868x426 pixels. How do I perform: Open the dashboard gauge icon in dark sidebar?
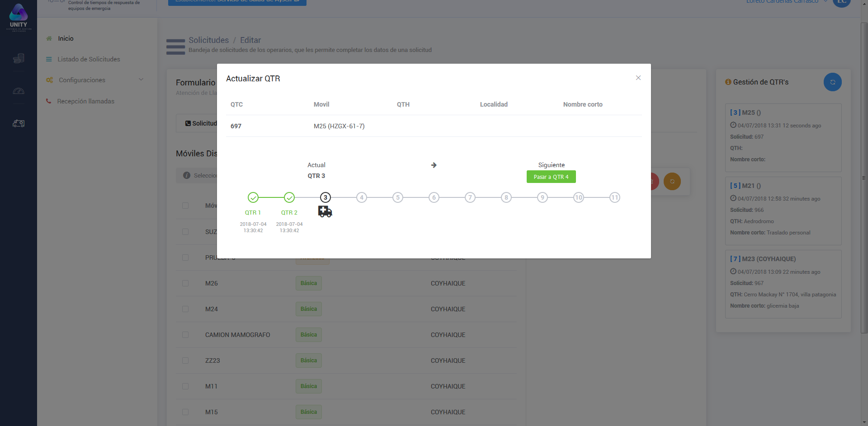[19, 91]
